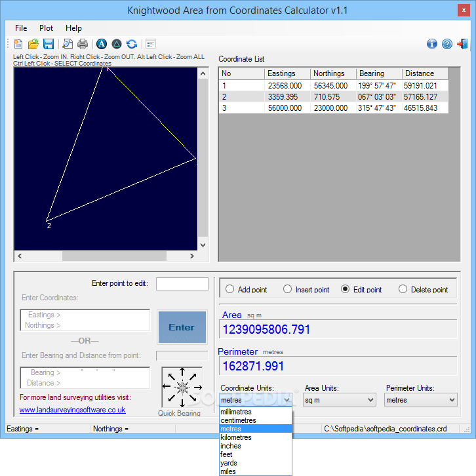This screenshot has width=476, height=476.
Task: Open a coordinates file via folder icon
Action: pyautogui.click(x=33, y=44)
